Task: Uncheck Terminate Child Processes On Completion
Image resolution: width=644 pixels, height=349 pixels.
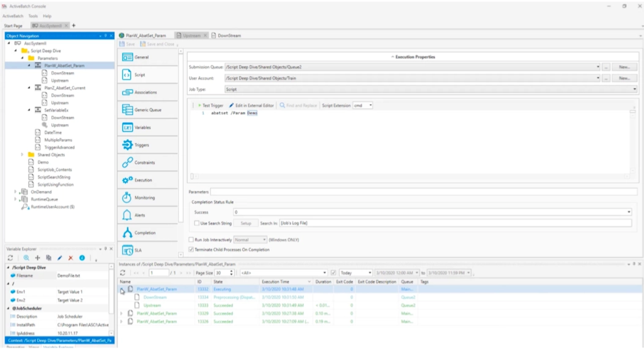Action: pos(191,249)
